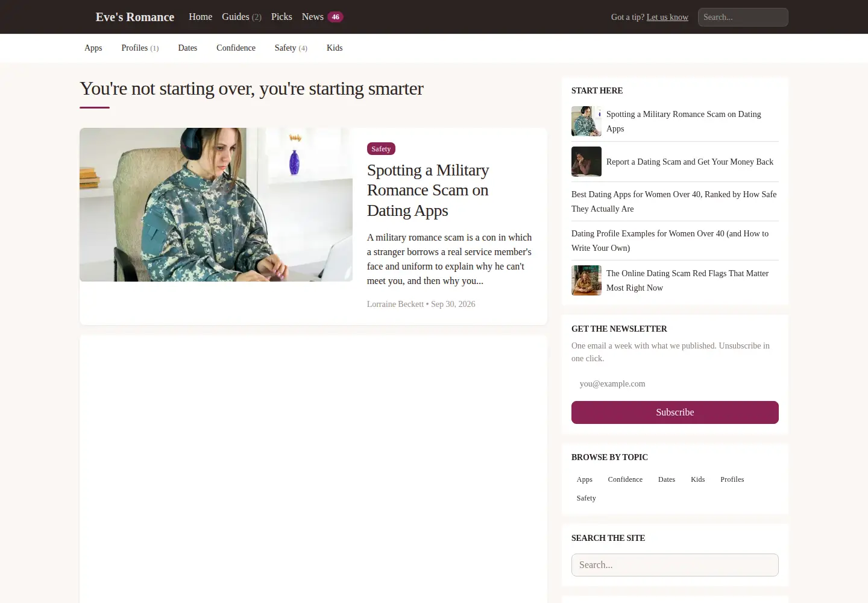Open Dating Profile Examples for Women Over 40

[x=670, y=241]
